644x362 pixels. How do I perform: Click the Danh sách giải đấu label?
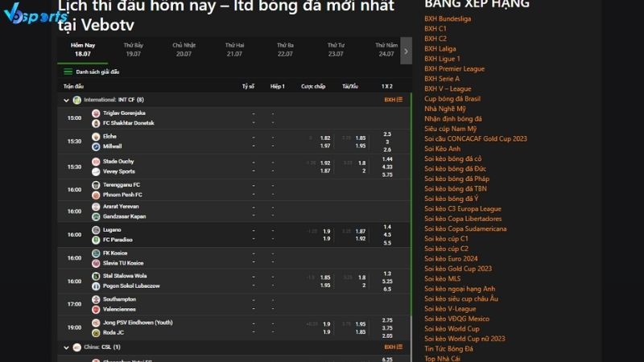tap(97, 72)
